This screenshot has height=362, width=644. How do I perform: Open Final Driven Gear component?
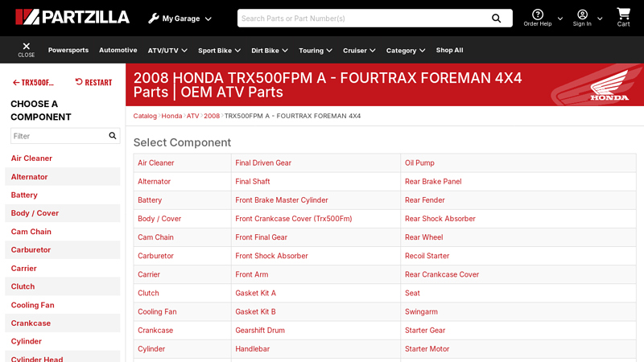point(263,163)
